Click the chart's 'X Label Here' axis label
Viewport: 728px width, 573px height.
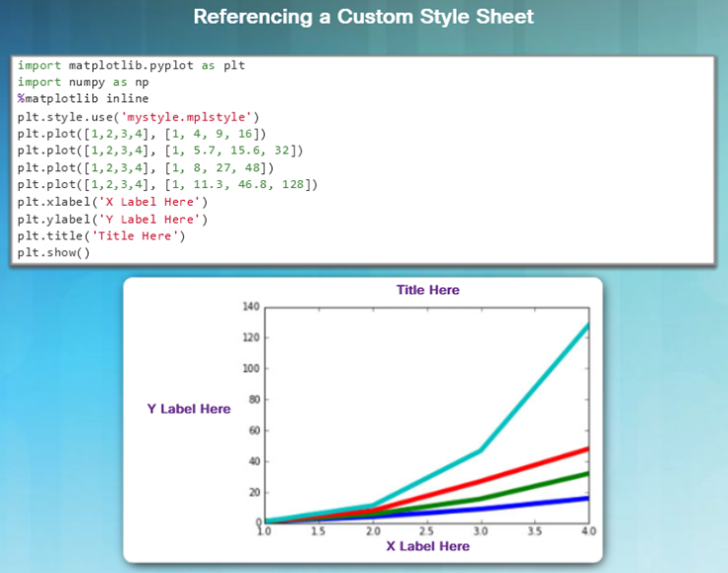[427, 546]
